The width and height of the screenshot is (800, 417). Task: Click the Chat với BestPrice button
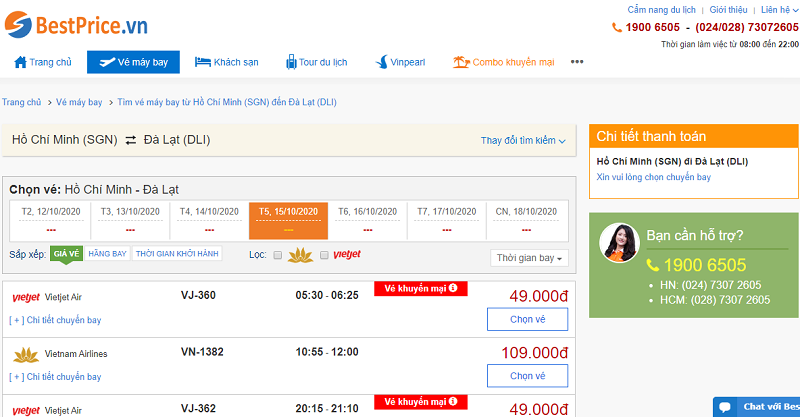[x=756, y=407]
